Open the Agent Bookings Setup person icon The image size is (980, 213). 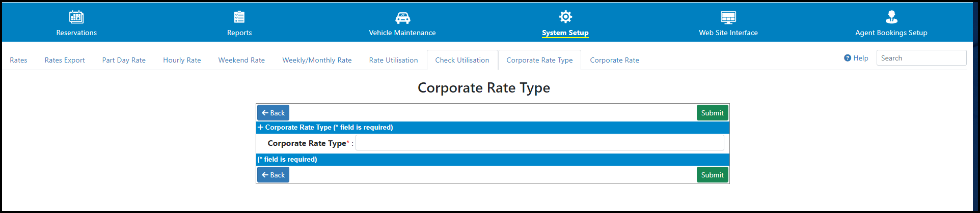click(891, 17)
